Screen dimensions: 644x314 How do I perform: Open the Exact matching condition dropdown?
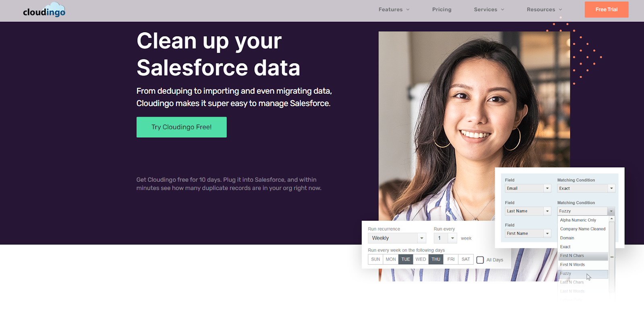click(586, 188)
